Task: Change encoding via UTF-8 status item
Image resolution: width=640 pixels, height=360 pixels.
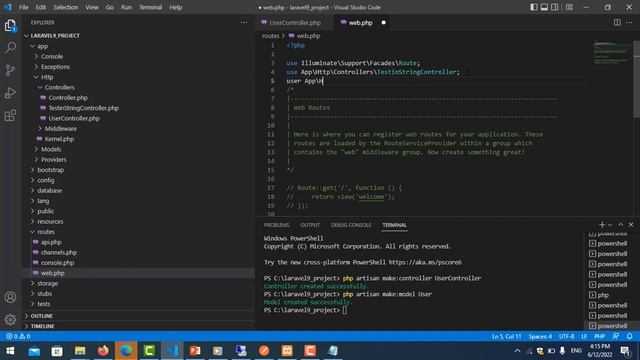Action: pos(567,336)
